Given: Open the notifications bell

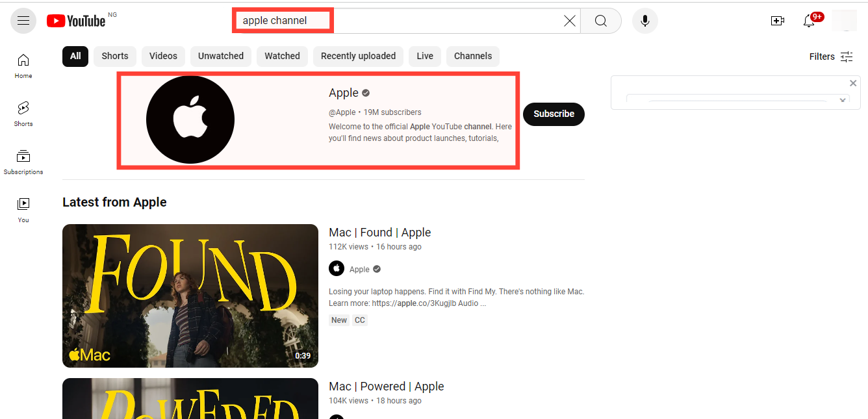Looking at the screenshot, I should tap(809, 21).
